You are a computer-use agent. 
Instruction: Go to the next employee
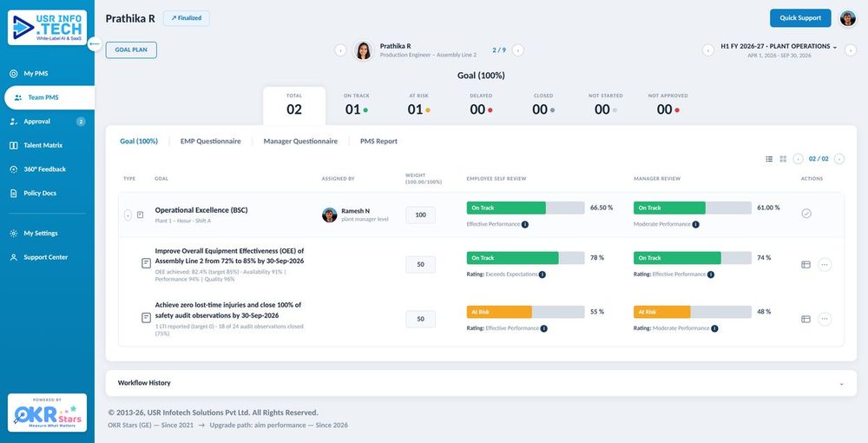pyautogui.click(x=517, y=50)
